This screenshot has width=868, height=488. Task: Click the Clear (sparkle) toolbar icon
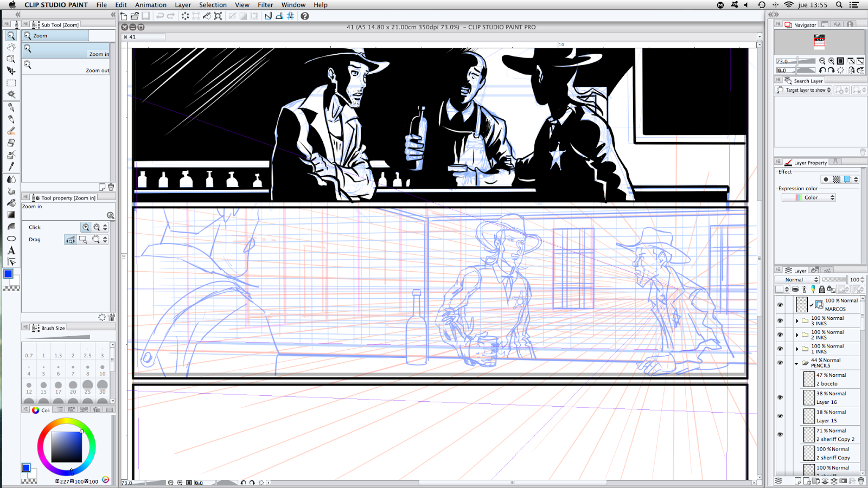tap(186, 16)
